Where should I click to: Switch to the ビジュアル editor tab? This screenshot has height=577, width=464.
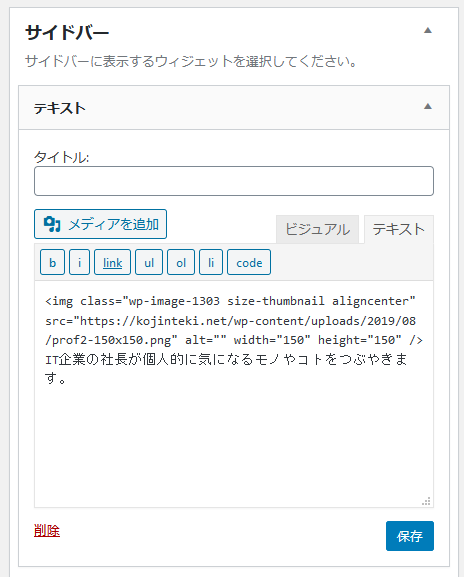[x=317, y=229]
